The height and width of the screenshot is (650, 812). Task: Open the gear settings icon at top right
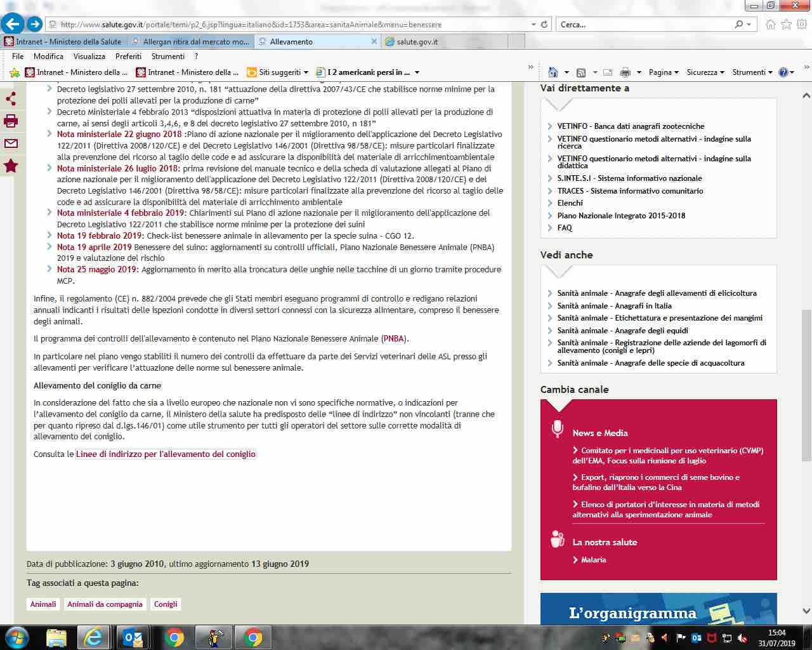pos(801,24)
